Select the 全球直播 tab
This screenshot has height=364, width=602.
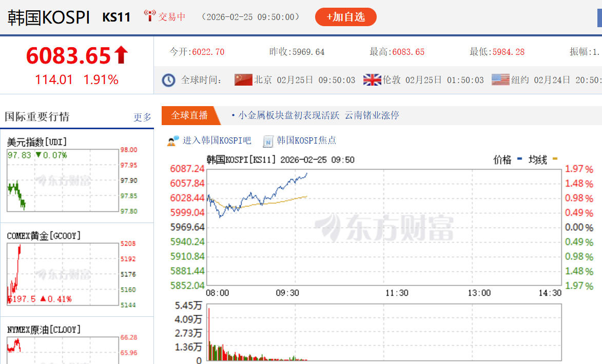[x=190, y=115]
